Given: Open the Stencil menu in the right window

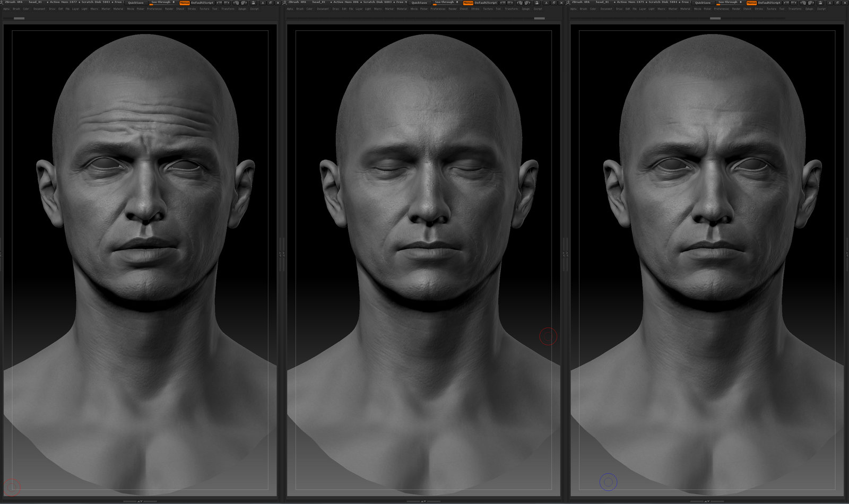Looking at the screenshot, I should 747,9.
